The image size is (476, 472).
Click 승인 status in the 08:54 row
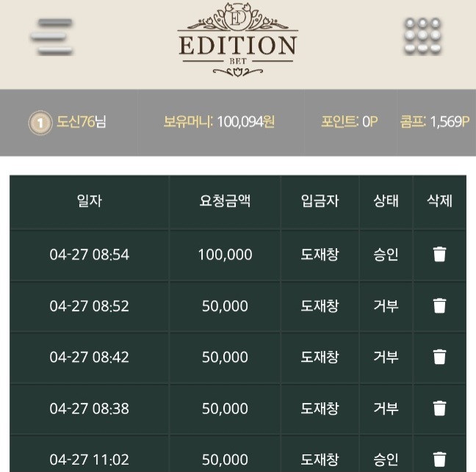[386, 255]
